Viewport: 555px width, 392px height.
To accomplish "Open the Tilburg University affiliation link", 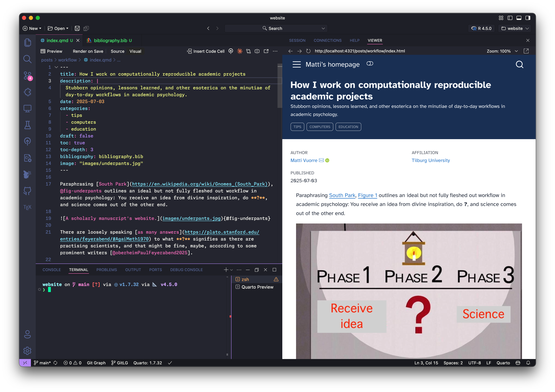I will click(x=431, y=160).
